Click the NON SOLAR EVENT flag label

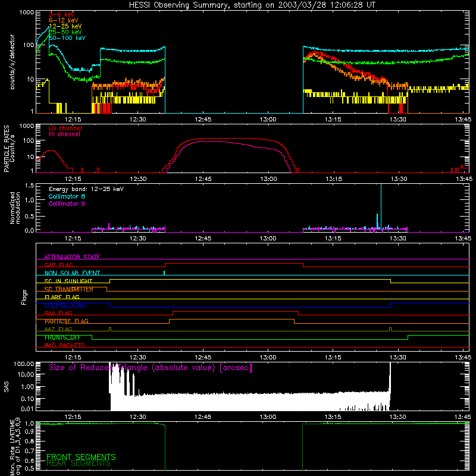pos(72,273)
